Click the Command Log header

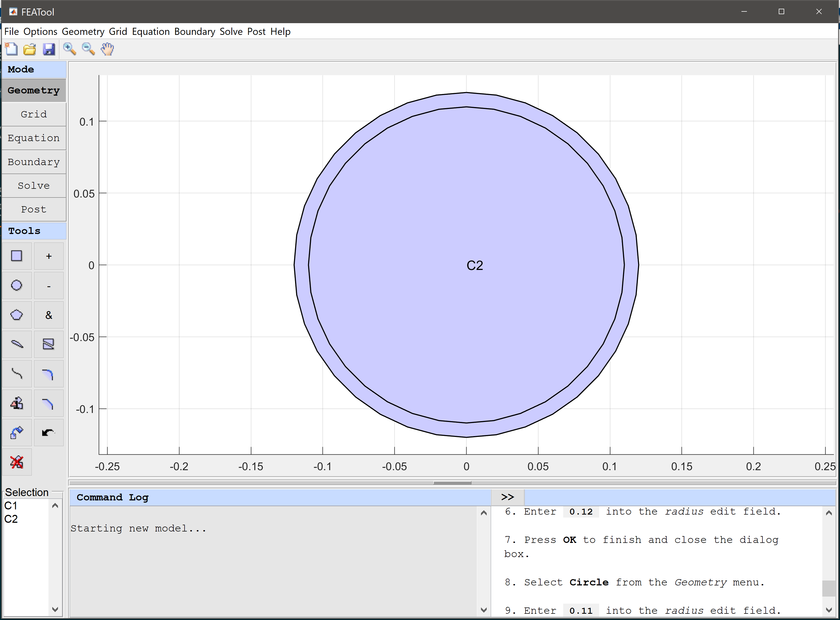coord(280,497)
